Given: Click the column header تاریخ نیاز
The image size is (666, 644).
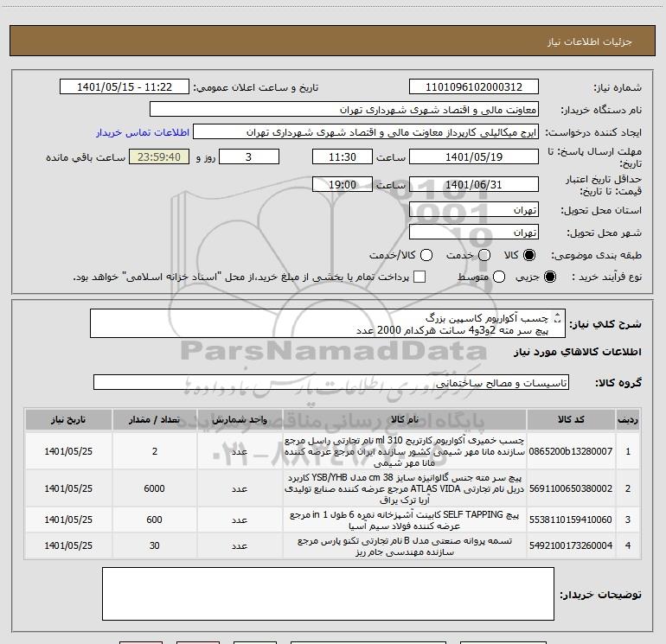Looking at the screenshot, I should click(68, 419).
